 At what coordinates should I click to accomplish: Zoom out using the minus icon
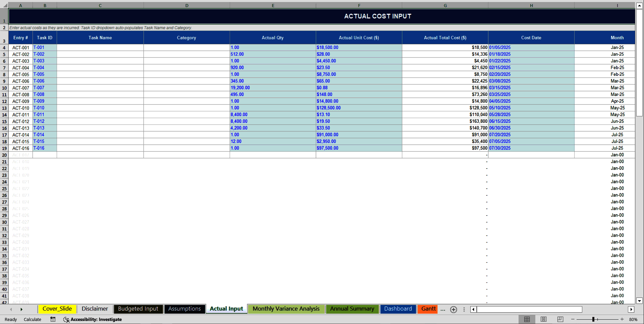573,319
